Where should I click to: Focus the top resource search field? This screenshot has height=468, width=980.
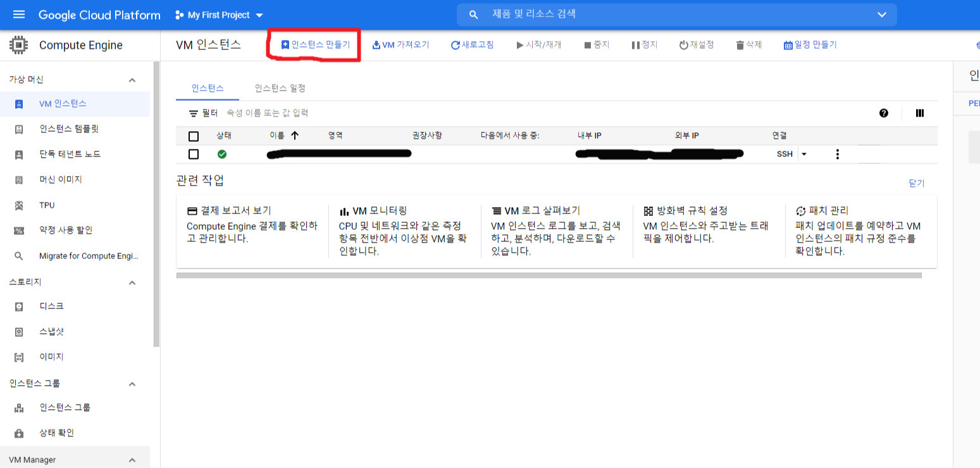tap(677, 15)
